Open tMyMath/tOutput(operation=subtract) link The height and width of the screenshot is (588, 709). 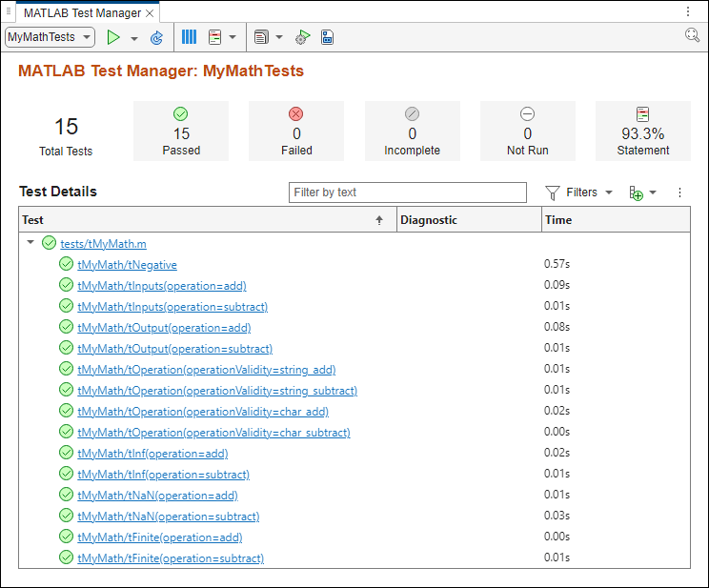point(175,349)
